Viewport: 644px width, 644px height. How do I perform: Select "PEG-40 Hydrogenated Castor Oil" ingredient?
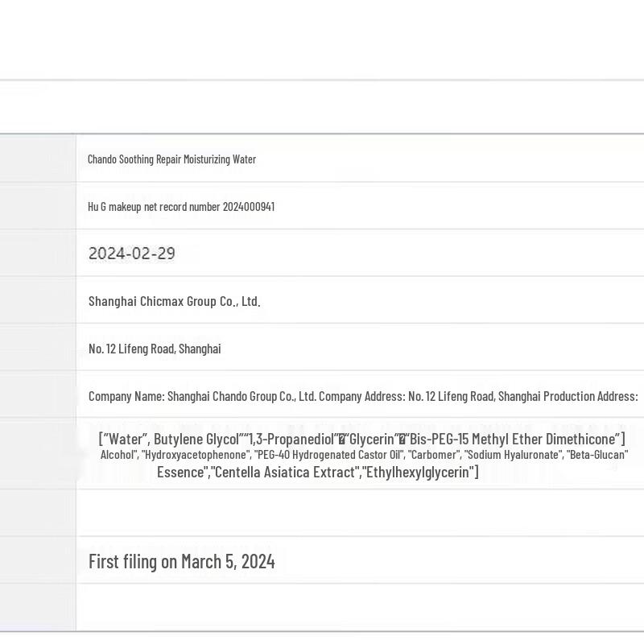click(x=328, y=455)
